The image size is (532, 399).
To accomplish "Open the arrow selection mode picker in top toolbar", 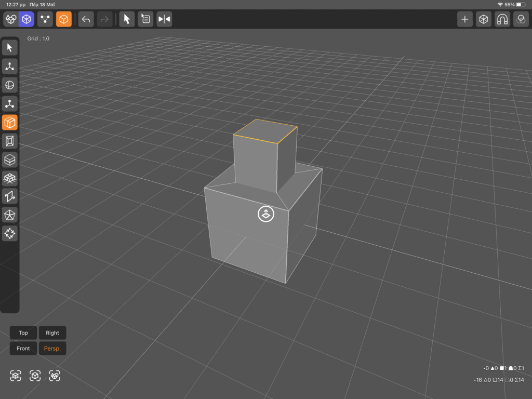I will click(x=126, y=19).
